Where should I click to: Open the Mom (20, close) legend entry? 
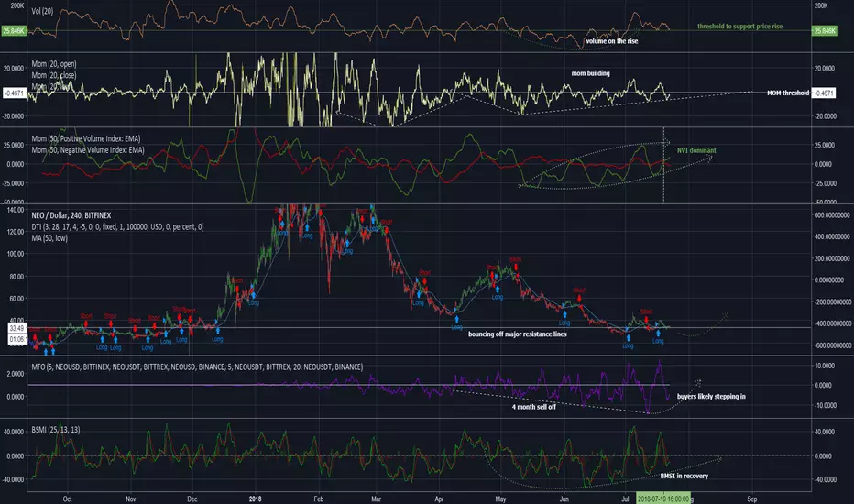54,75
